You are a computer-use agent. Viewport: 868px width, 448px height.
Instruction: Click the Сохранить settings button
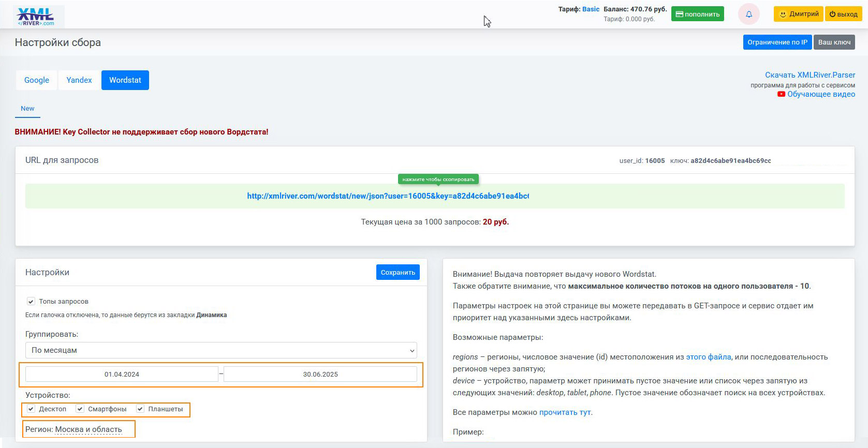click(x=398, y=273)
